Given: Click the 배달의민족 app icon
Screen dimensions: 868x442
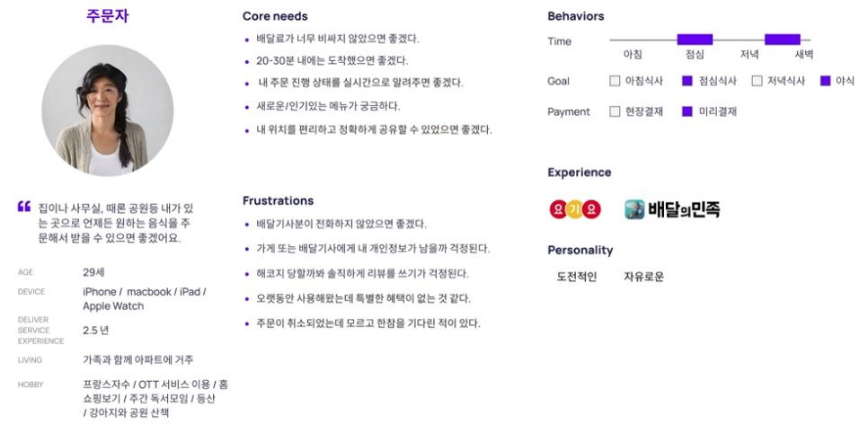Looking at the screenshot, I should 634,209.
